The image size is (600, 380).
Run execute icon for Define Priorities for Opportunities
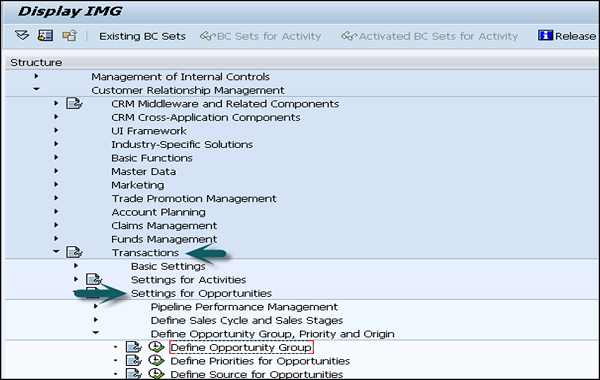(x=156, y=360)
